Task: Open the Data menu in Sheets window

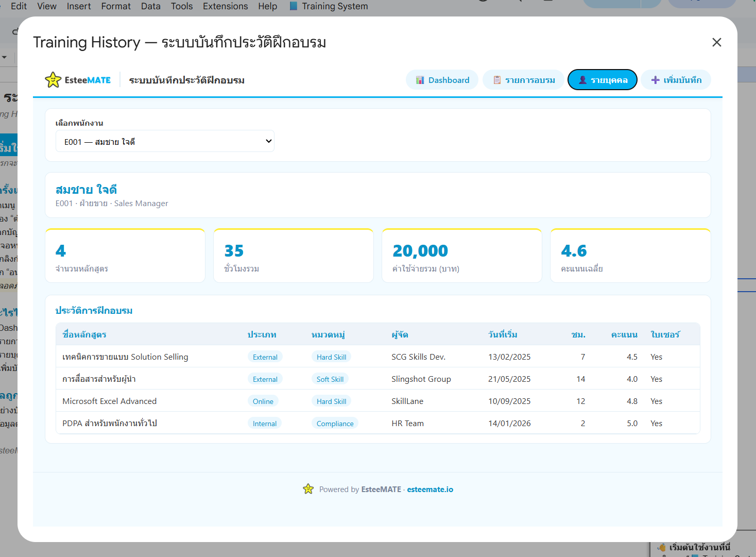Action: click(151, 6)
